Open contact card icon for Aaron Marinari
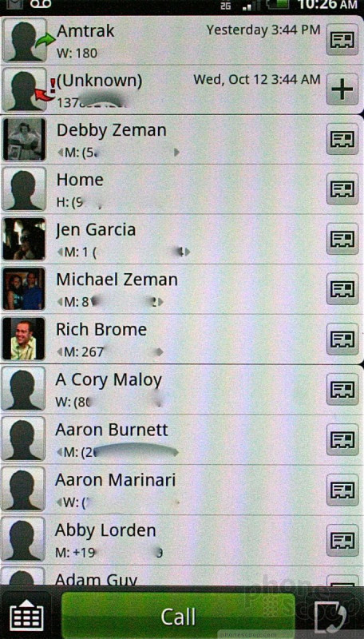The image size is (364, 639). tap(342, 490)
